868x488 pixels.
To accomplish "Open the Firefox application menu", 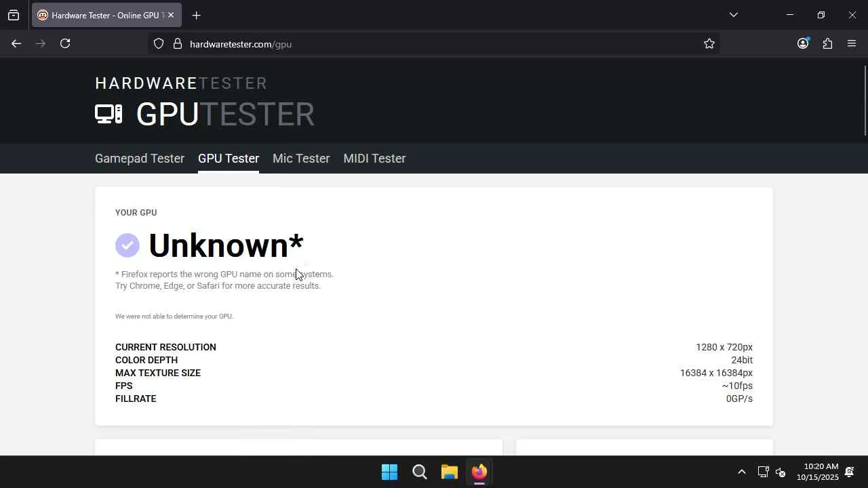I will tap(852, 43).
